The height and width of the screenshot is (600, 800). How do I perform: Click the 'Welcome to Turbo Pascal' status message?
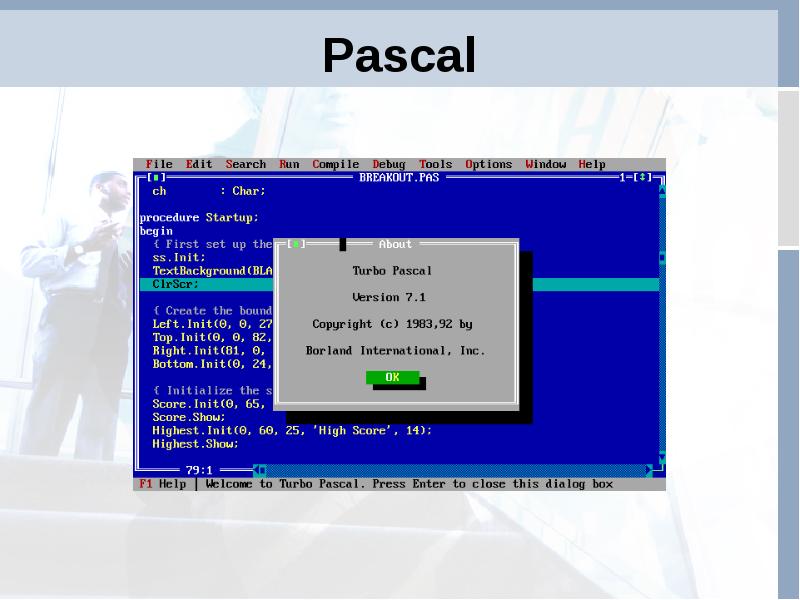pyautogui.click(x=409, y=484)
